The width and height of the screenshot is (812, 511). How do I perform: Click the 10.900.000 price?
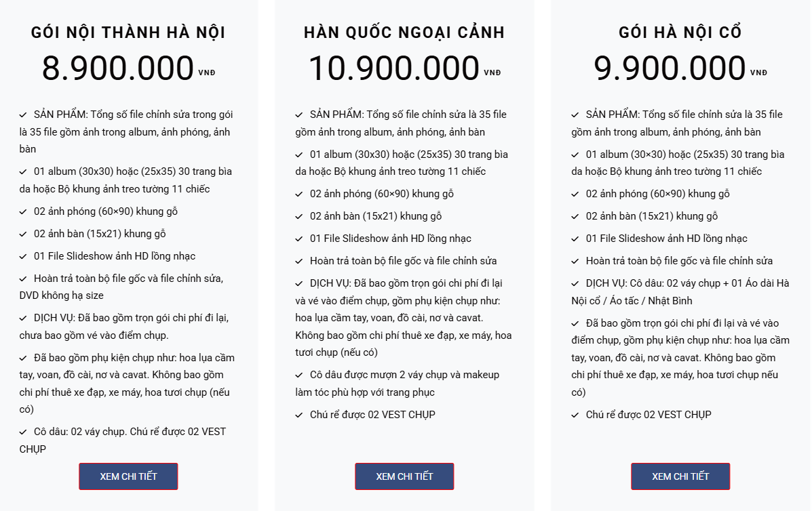click(394, 68)
